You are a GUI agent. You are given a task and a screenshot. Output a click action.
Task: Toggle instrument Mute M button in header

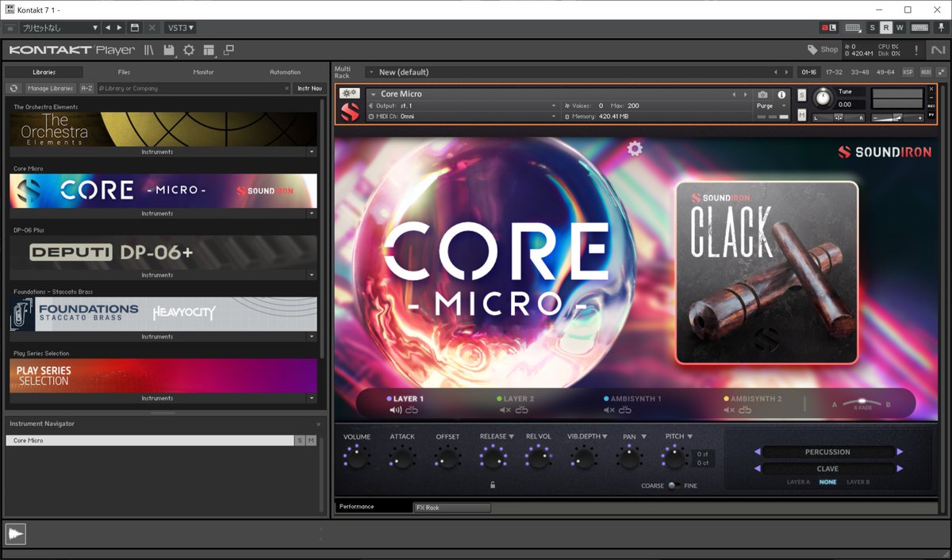(801, 116)
